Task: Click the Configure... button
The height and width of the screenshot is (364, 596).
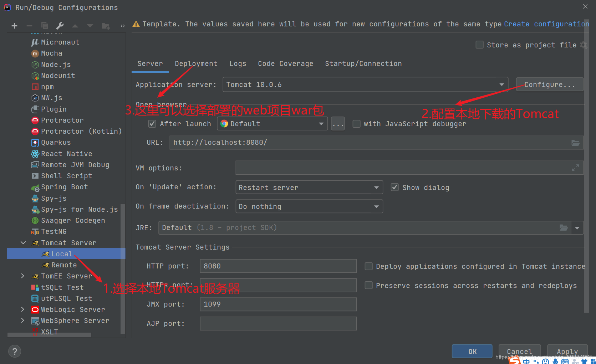Action: point(550,84)
